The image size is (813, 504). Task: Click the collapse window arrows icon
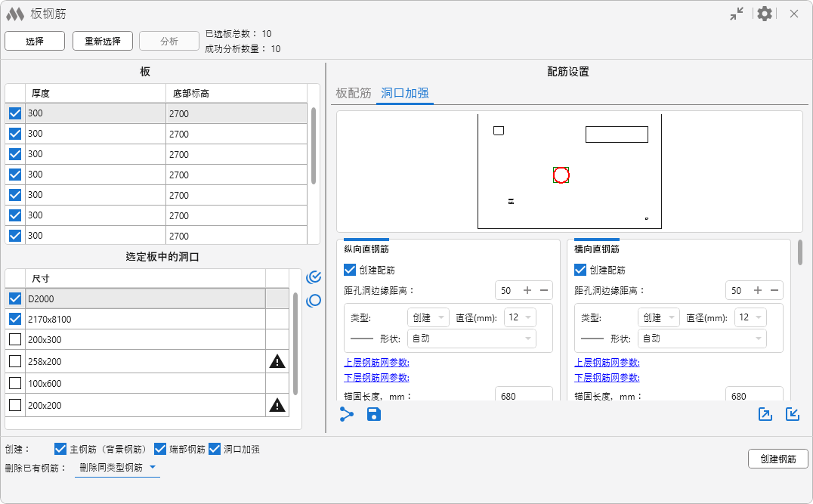click(737, 14)
